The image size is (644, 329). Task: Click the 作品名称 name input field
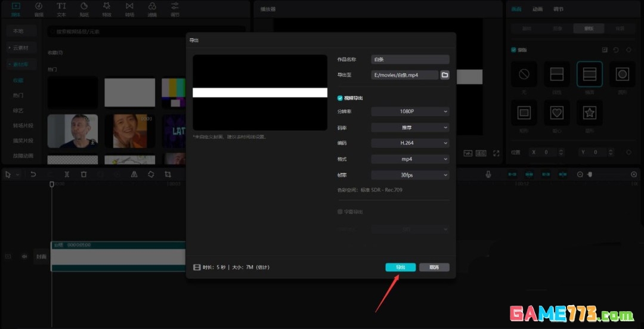click(410, 60)
